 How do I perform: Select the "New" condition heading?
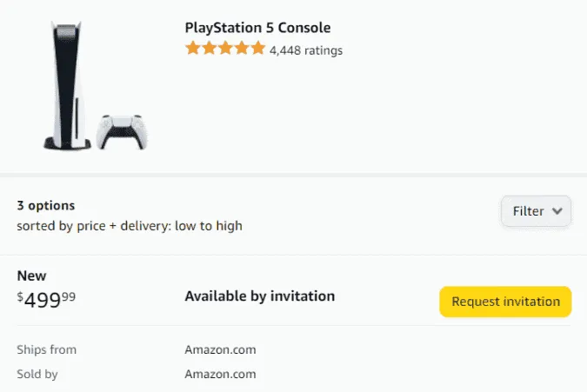point(32,276)
